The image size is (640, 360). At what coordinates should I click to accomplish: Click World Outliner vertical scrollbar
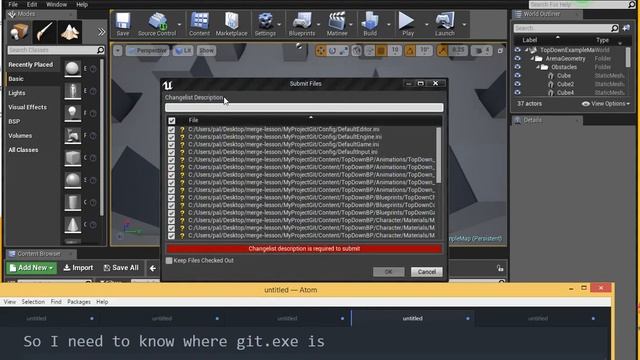coord(628,57)
